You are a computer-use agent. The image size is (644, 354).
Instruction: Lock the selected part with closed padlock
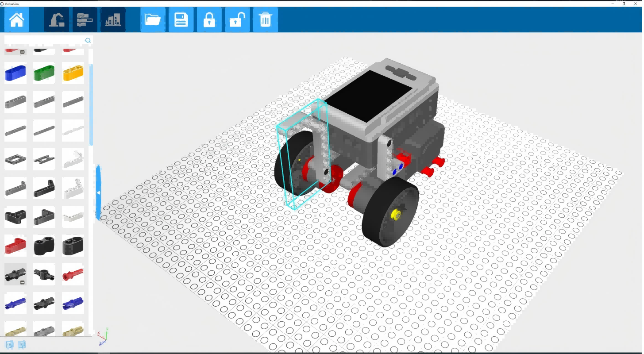click(209, 20)
